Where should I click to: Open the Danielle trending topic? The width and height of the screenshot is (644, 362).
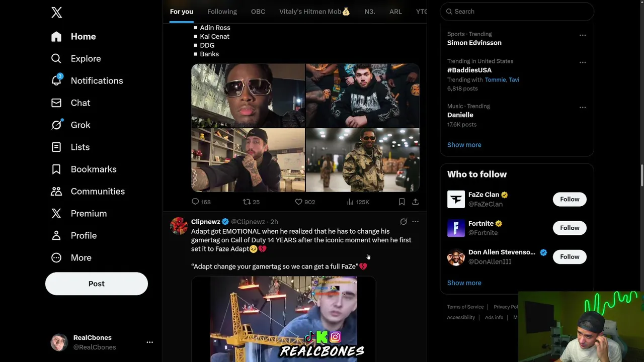(460, 115)
